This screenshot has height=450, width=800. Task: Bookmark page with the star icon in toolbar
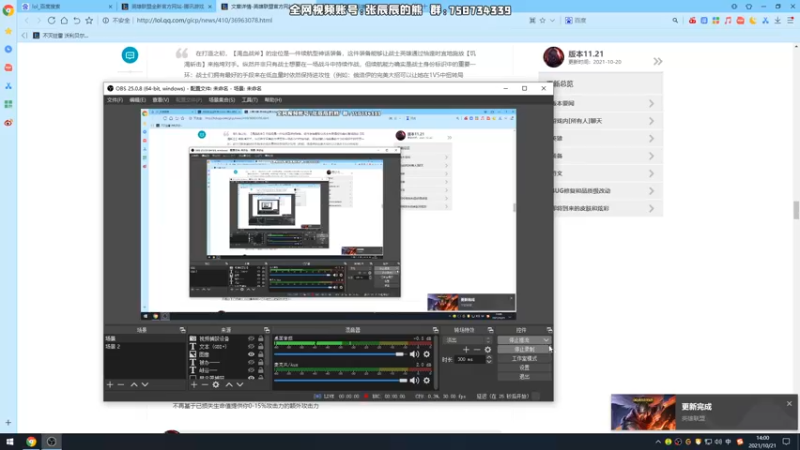click(x=89, y=20)
